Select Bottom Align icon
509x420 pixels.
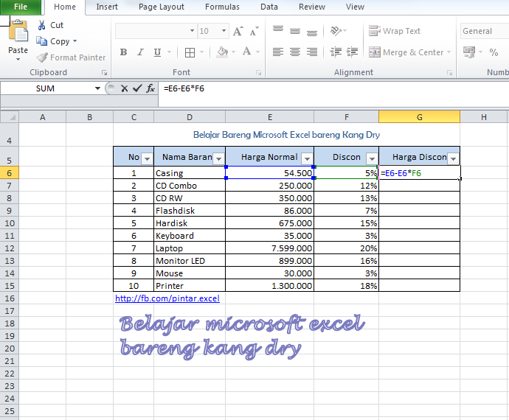(312, 32)
